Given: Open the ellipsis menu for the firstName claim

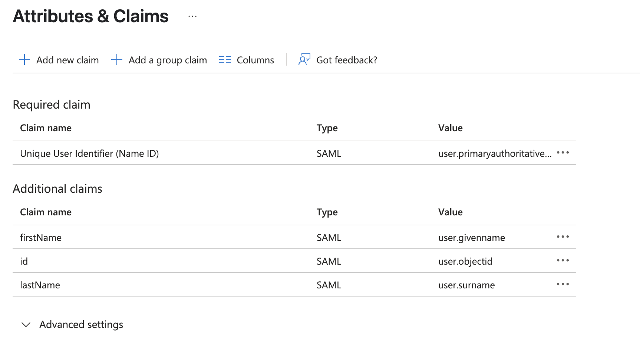Looking at the screenshot, I should [x=563, y=237].
